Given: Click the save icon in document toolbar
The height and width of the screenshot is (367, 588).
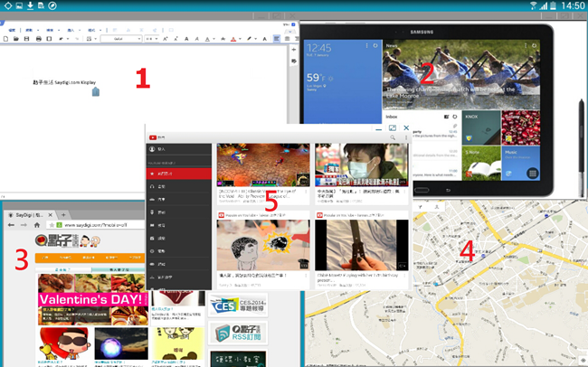Looking at the screenshot, I should click(27, 39).
